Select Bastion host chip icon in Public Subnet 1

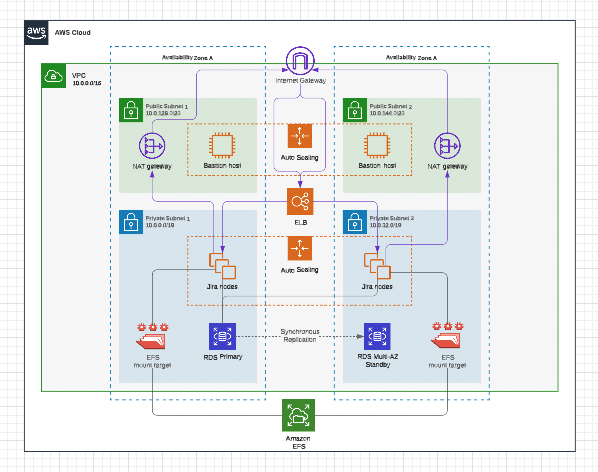(222, 145)
